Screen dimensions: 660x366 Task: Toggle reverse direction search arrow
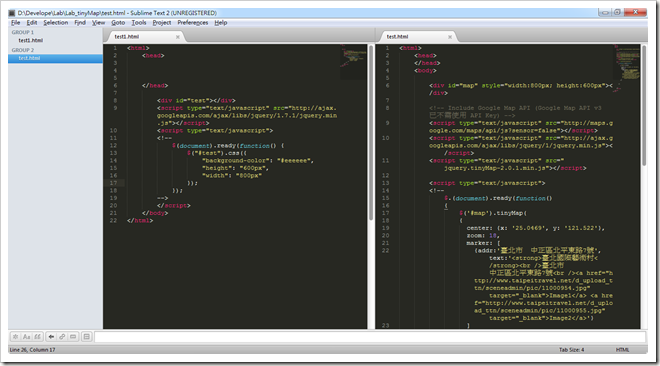(x=51, y=337)
